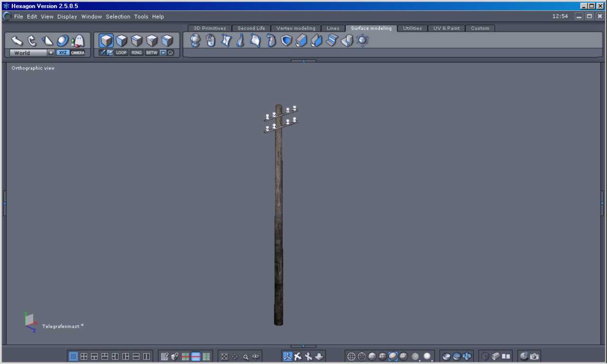Click the axis gizmo in the viewport corner
This screenshot has height=364, width=607.
click(x=30, y=322)
